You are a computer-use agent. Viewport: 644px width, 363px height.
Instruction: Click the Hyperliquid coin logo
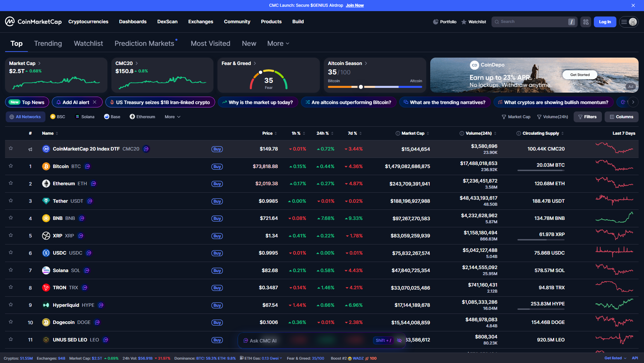pyautogui.click(x=46, y=305)
